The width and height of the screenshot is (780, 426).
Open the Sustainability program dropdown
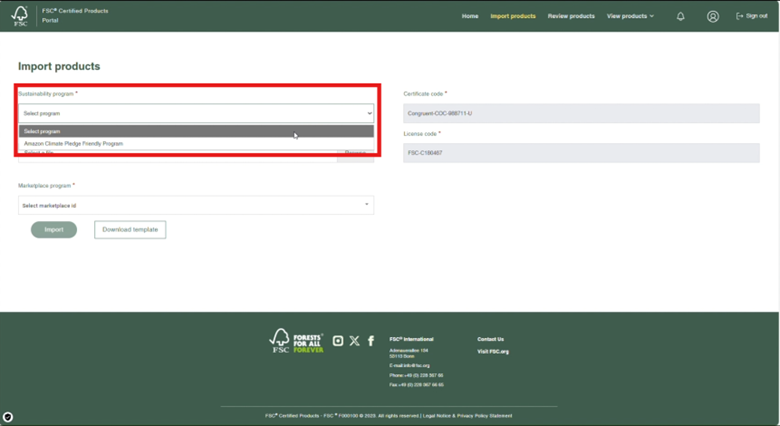click(196, 113)
